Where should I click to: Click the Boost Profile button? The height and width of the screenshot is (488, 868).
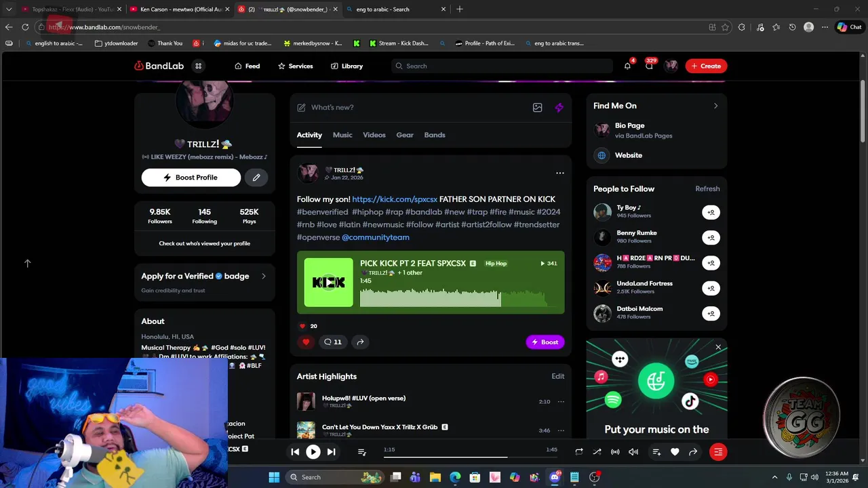tap(191, 178)
